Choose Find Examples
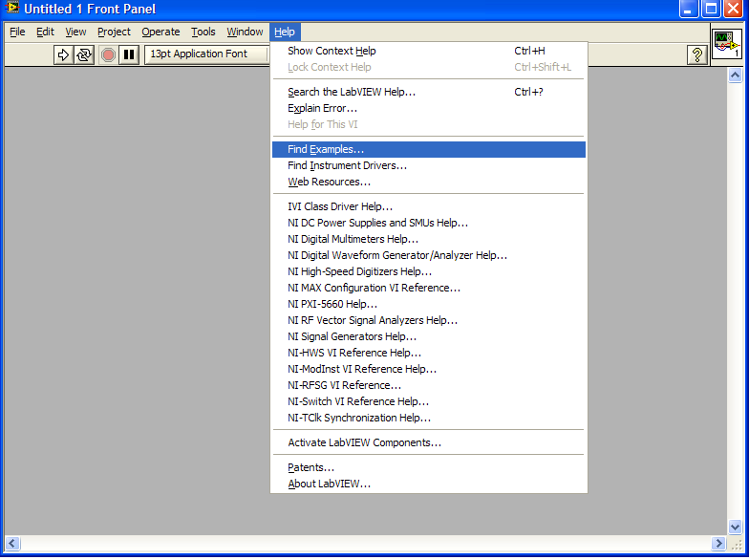Viewport: 749px width, 560px height. 428,149
